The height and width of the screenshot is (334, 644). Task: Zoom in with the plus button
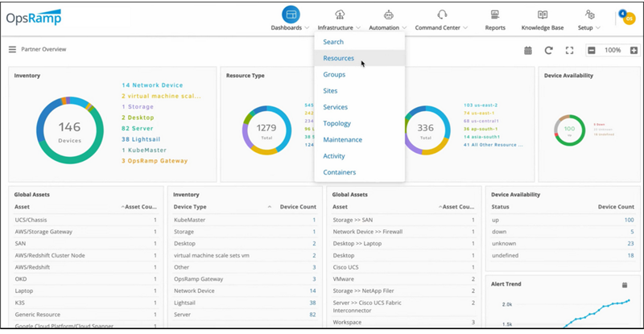coord(634,51)
